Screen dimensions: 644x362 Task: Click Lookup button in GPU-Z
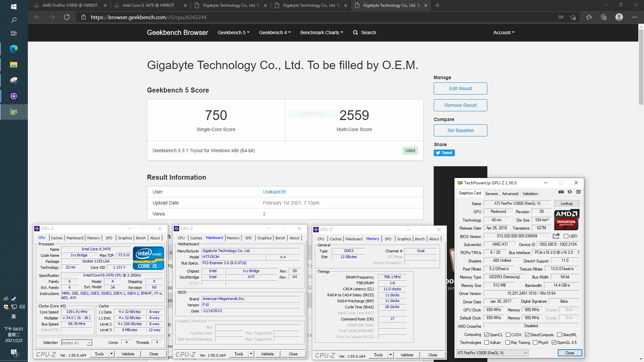coord(567,203)
